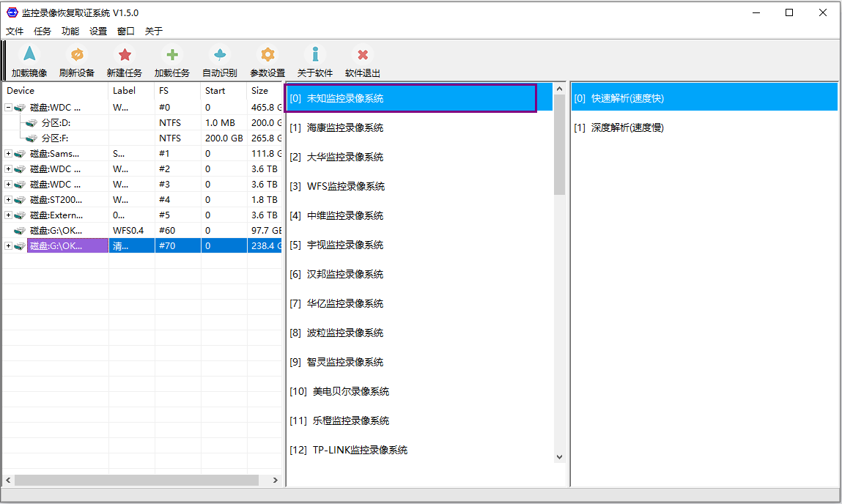Click the 加载任务 (load task) plus icon
The height and width of the screenshot is (504, 842).
coord(171,56)
